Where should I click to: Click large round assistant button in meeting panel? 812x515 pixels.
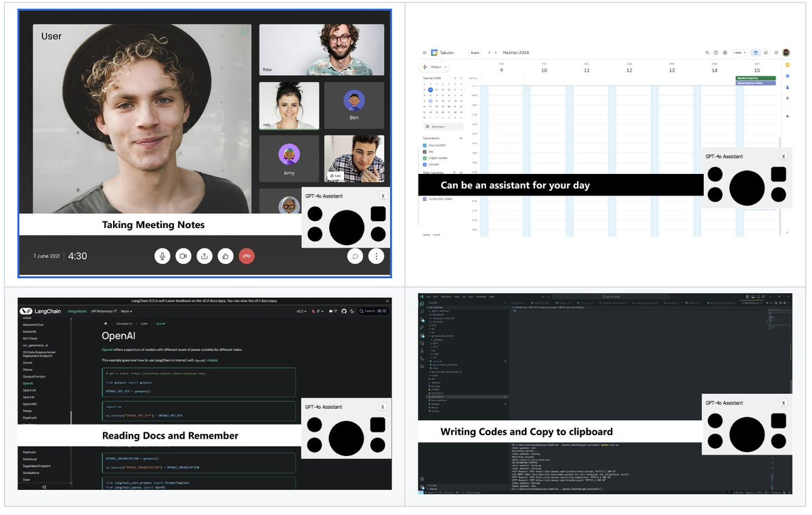[x=347, y=227]
